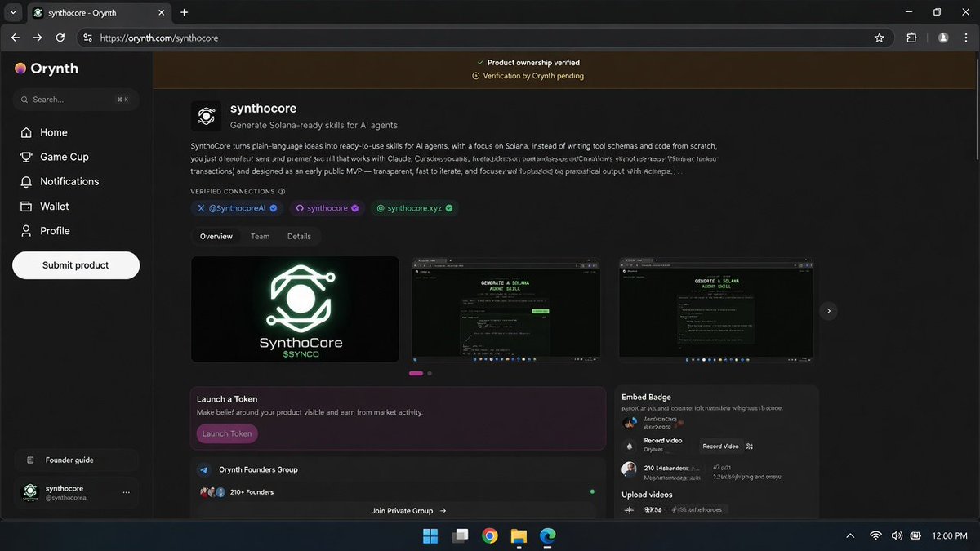Screen dimensions: 980x551
Task: Click the Verified Connections info icon
Action: tap(282, 191)
